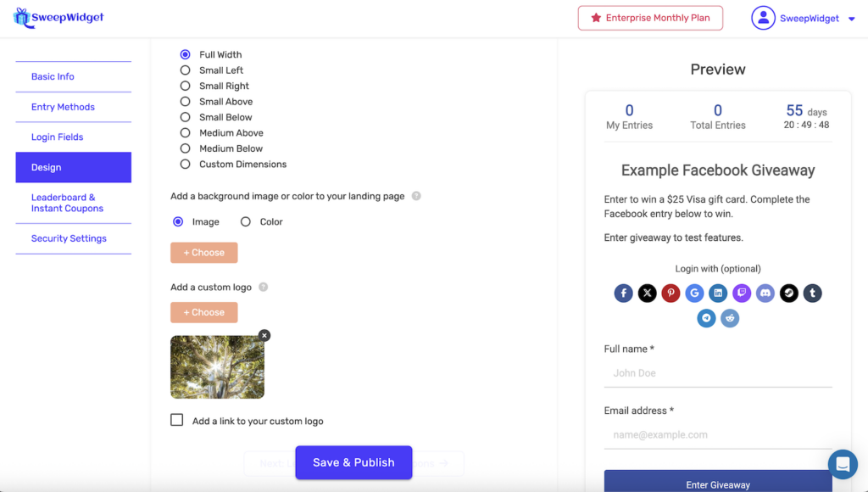Log in with the Twitch icon

[x=742, y=294]
